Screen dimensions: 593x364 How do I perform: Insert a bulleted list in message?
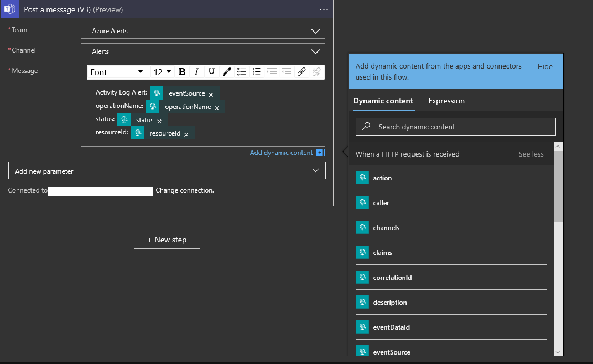pyautogui.click(x=242, y=72)
